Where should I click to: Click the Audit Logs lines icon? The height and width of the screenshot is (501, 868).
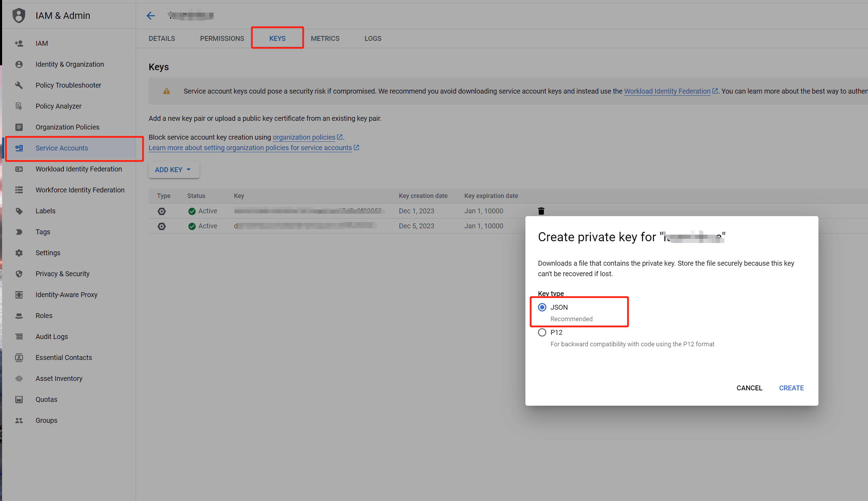point(19,337)
